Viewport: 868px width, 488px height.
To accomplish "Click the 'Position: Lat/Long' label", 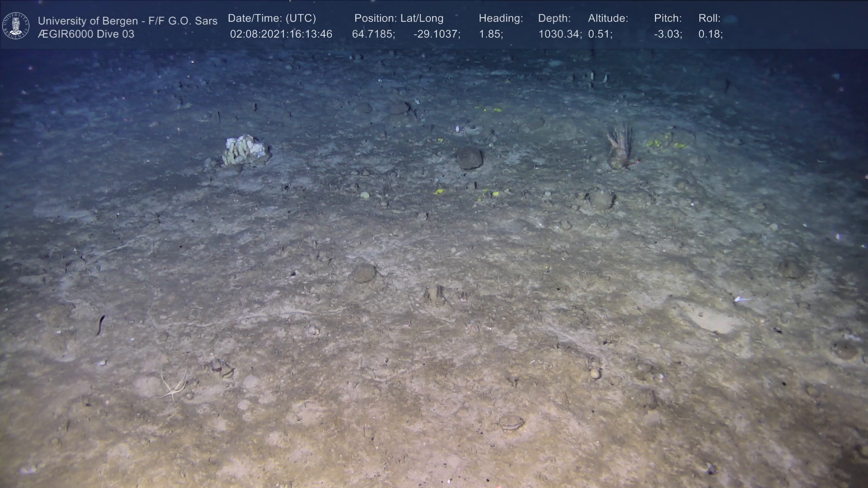I will coord(398,19).
